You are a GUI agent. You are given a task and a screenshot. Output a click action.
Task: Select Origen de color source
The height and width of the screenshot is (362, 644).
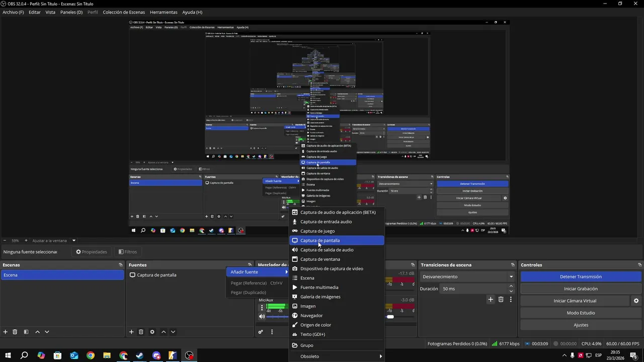(x=337, y=325)
